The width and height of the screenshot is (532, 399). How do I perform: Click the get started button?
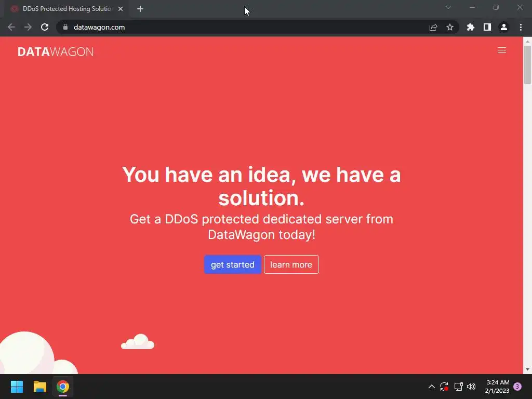point(232,264)
